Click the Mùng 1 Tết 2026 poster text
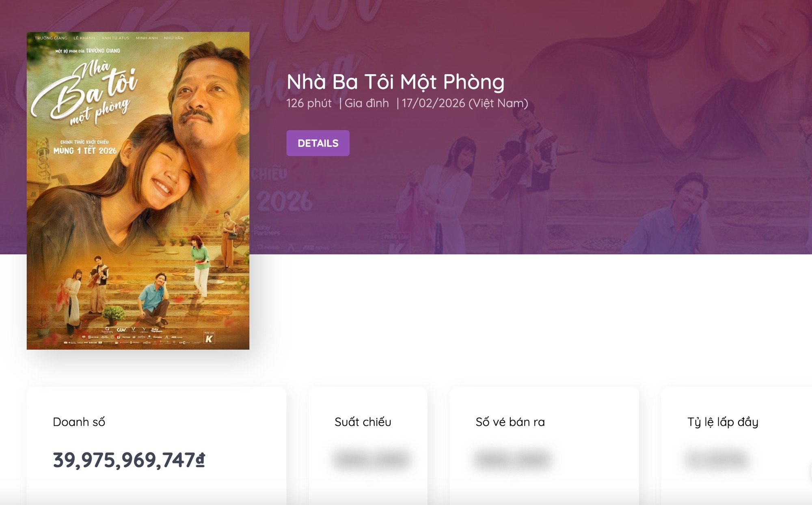This screenshot has height=505, width=812. tap(85, 151)
